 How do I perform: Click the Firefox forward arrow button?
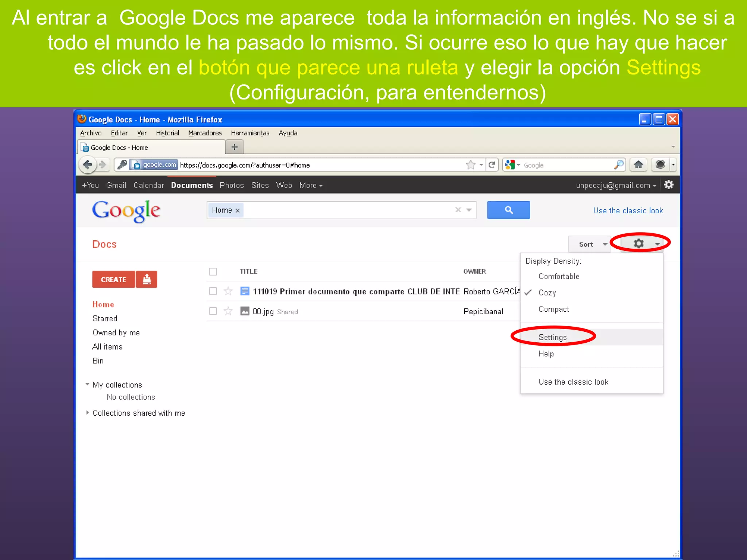coord(103,165)
